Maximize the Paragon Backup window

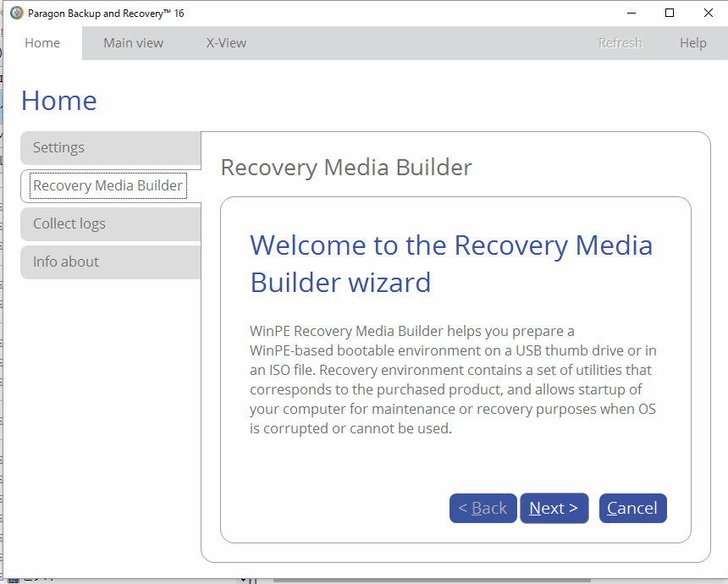[x=670, y=13]
